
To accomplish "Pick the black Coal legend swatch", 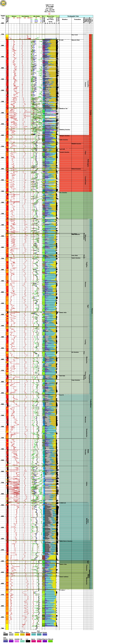I will click(28, 641).
